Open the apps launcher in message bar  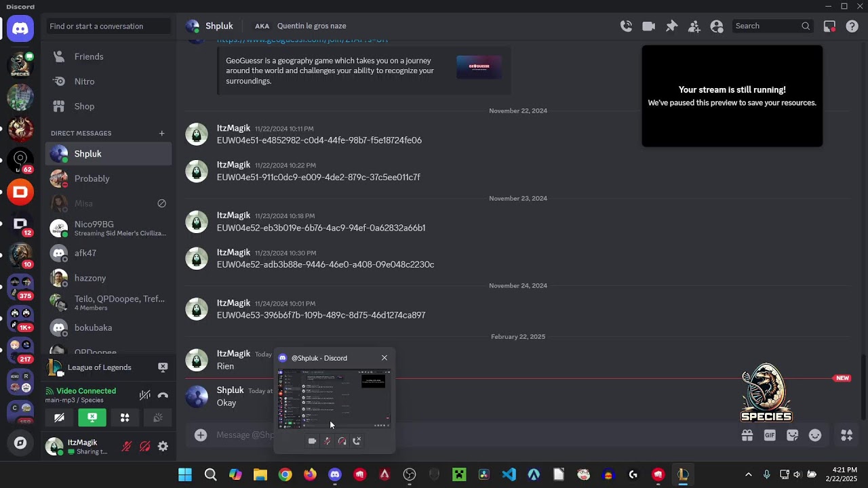pos(846,435)
